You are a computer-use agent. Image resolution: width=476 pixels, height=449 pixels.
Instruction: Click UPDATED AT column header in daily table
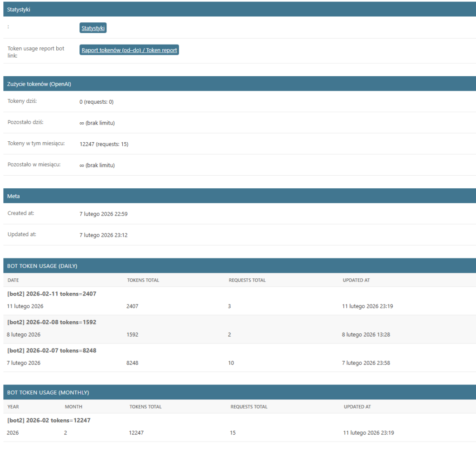point(356,280)
